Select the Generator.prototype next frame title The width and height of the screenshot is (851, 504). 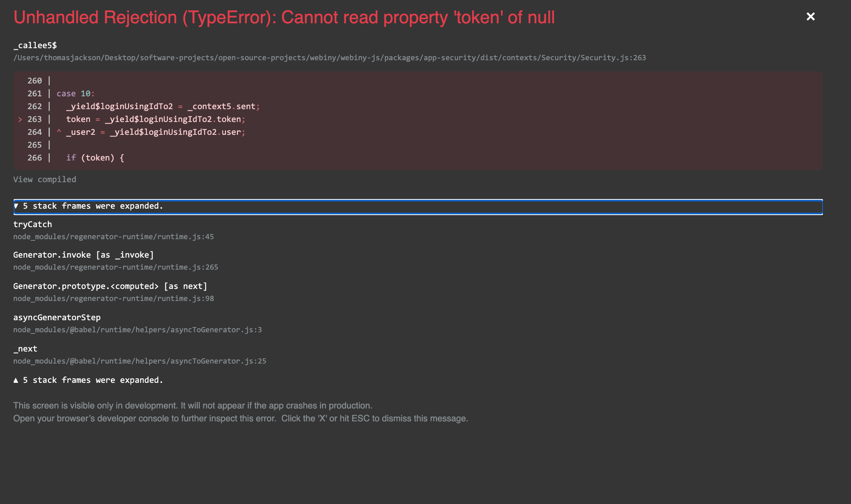[110, 286]
